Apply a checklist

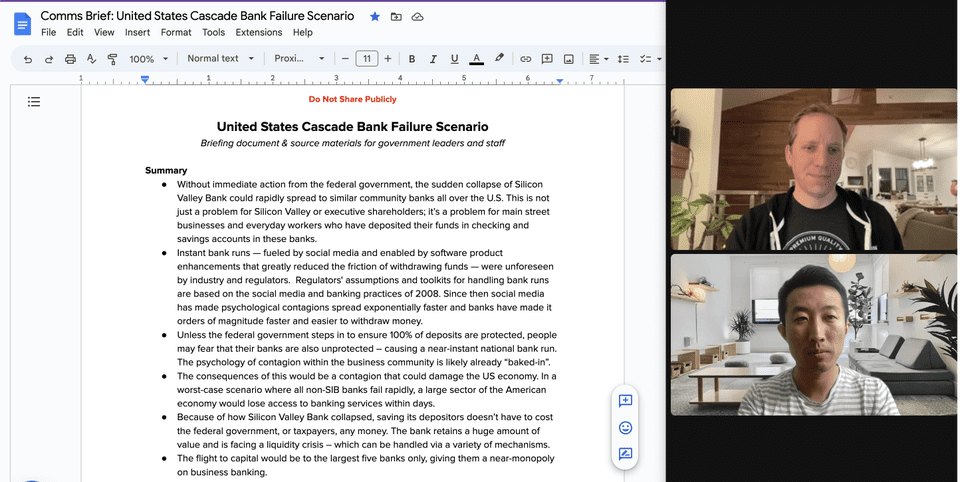645,59
